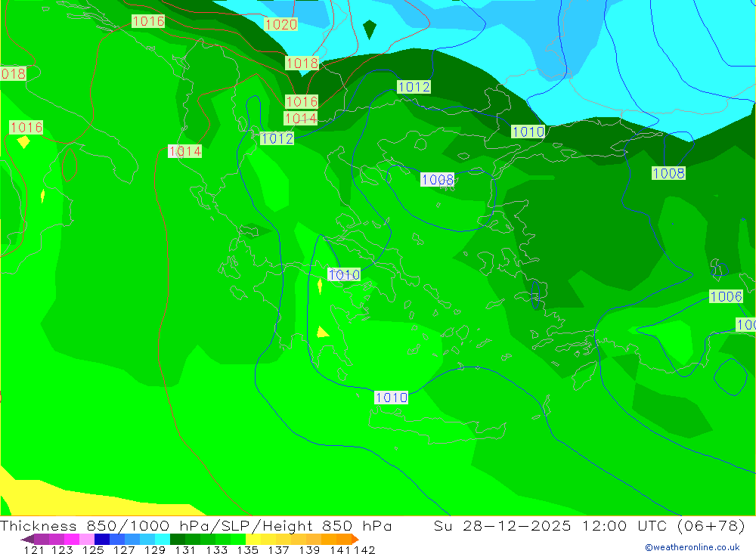Select the dark purple legend swatch above 121
The height and width of the screenshot is (554, 756).
[x=42, y=539]
